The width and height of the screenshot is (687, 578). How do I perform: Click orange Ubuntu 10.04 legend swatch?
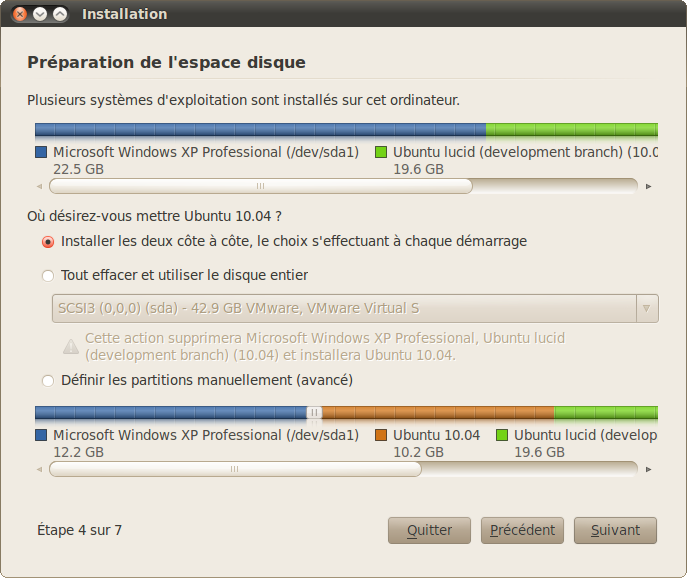tap(381, 436)
